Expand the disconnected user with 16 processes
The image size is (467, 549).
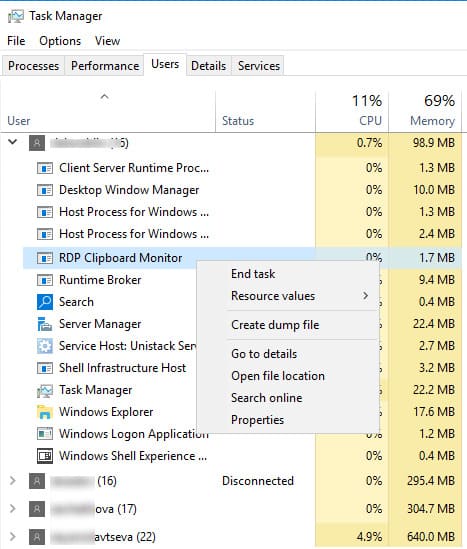[13, 481]
